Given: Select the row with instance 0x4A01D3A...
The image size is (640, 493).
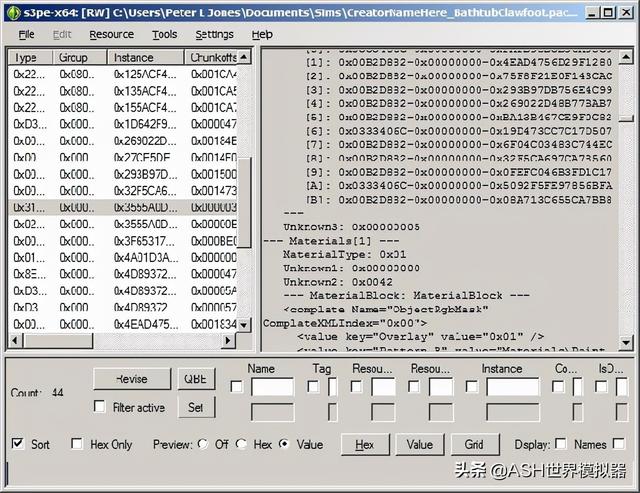Looking at the screenshot, I should click(x=122, y=258).
